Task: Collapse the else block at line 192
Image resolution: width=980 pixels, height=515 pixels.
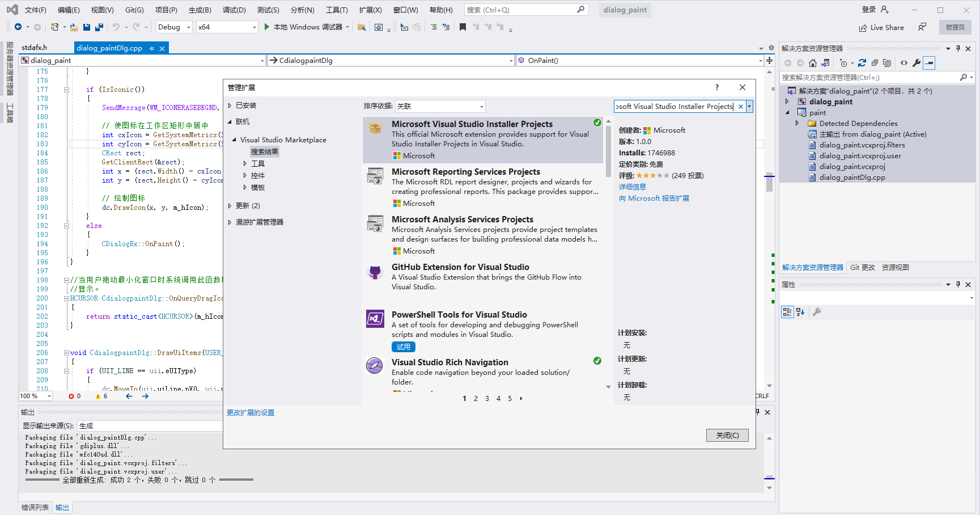Action: [66, 226]
